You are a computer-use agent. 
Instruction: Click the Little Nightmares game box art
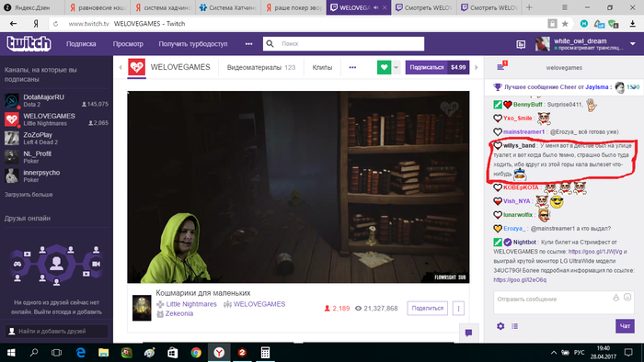[142, 308]
